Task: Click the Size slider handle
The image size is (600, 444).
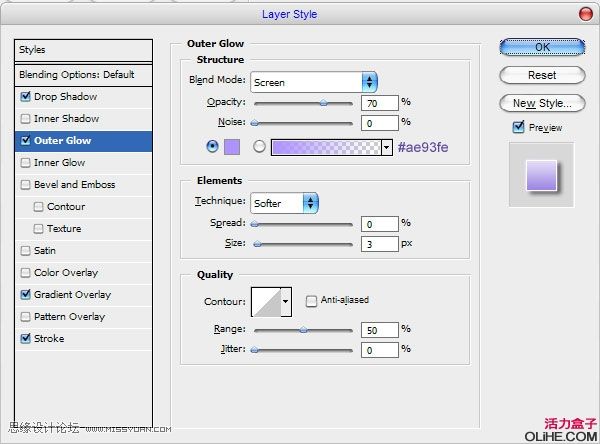Action: coord(258,244)
